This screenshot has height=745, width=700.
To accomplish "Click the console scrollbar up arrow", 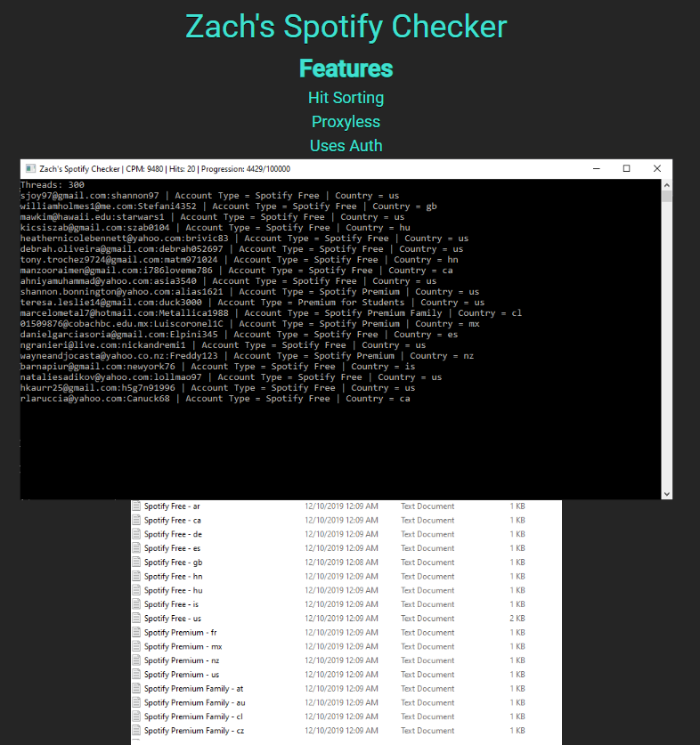I will (x=667, y=185).
